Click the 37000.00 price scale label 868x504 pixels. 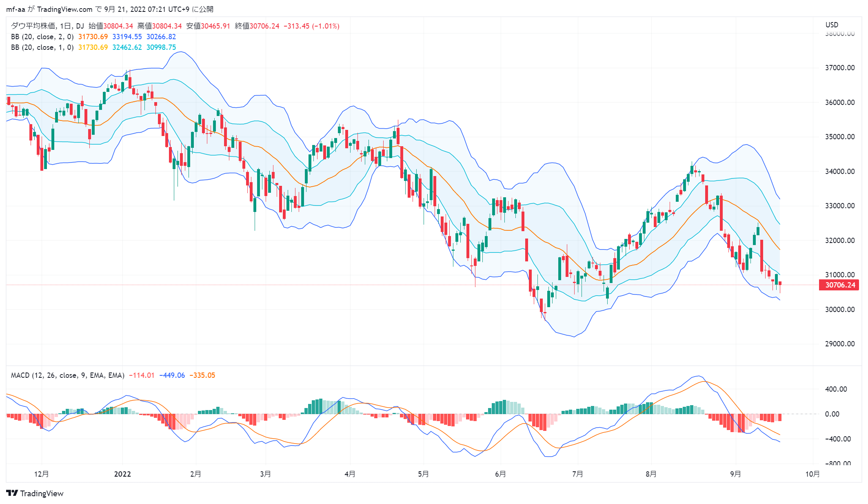[840, 67]
